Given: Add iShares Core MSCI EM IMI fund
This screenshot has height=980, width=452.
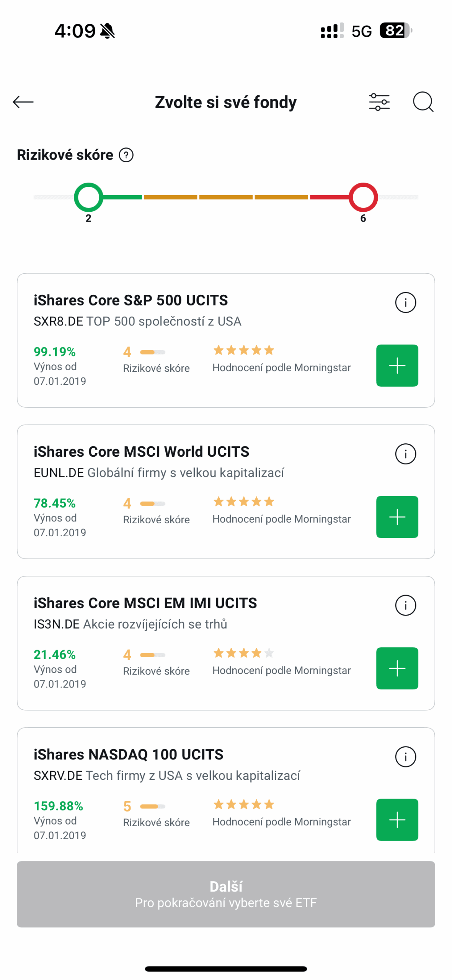Looking at the screenshot, I should point(397,668).
